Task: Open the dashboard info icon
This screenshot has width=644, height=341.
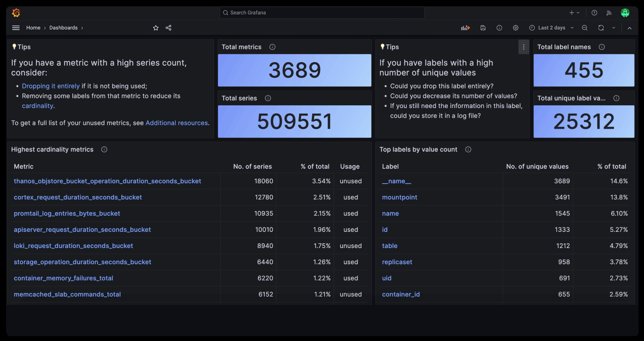Action: click(499, 27)
